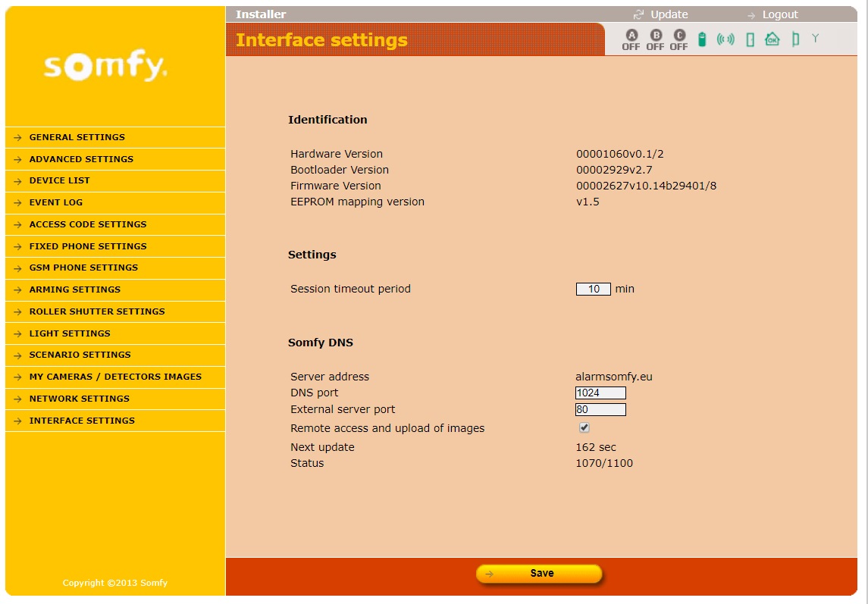Viewport: 868px width, 604px height.
Task: Go to Network Settings menu item
Action: click(x=80, y=399)
